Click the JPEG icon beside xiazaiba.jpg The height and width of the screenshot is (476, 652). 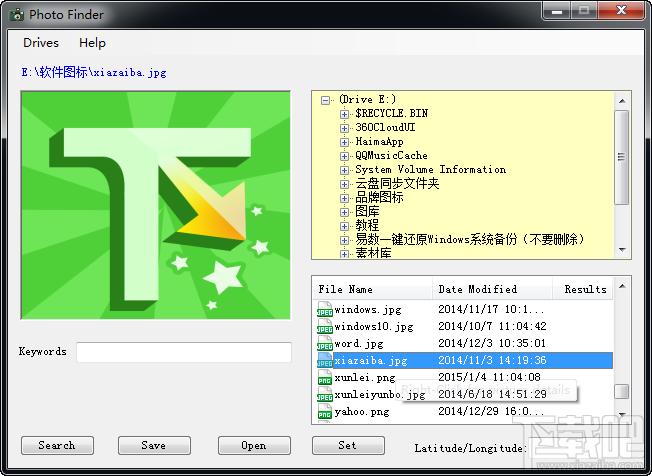[x=325, y=360]
